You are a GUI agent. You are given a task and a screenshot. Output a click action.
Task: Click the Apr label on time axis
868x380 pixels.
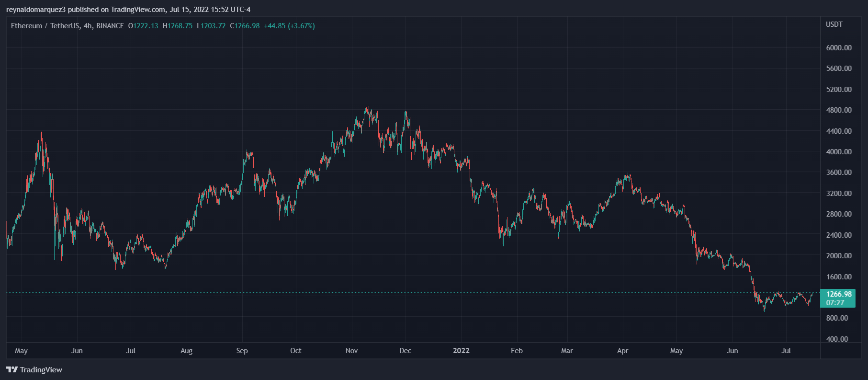point(622,351)
